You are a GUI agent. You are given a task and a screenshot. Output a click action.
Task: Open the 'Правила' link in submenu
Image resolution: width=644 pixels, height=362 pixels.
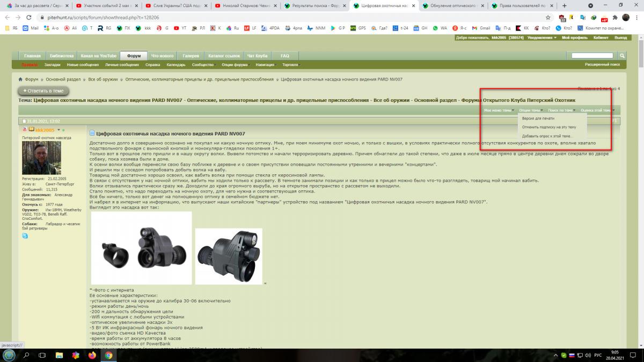point(30,65)
